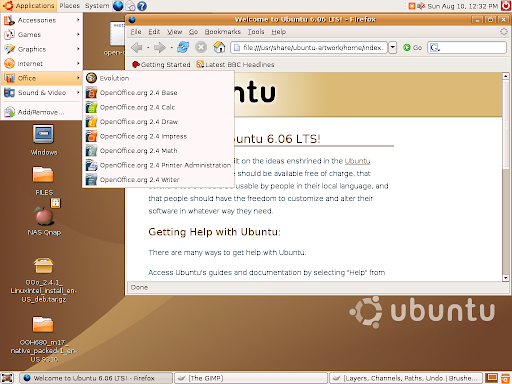The image size is (512, 384).
Task: Click the red shutdown panel icon
Action: click(506, 6)
